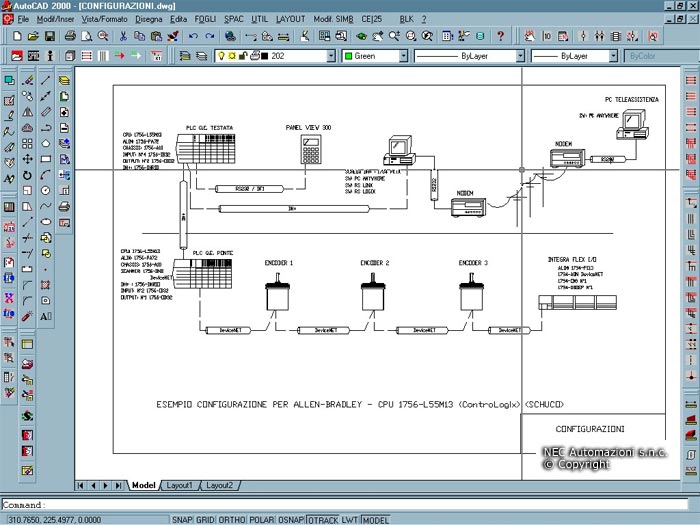The width and height of the screenshot is (700, 525).
Task: Undo last action with Undo arrow
Action: (193, 36)
